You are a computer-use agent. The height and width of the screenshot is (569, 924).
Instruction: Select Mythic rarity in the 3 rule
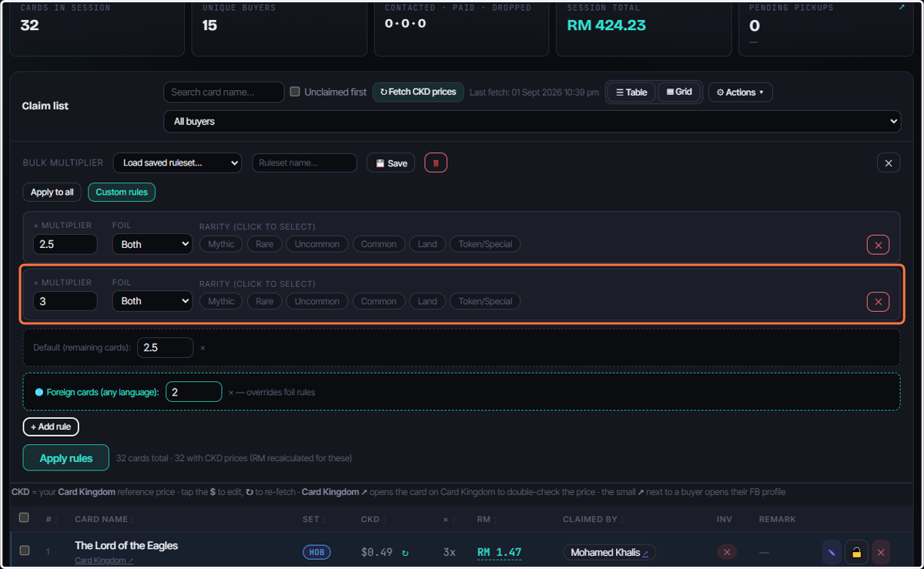point(221,301)
